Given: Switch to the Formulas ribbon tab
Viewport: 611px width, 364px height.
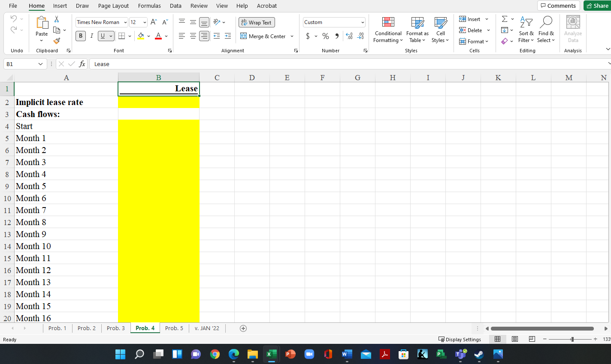Looking at the screenshot, I should point(149,6).
